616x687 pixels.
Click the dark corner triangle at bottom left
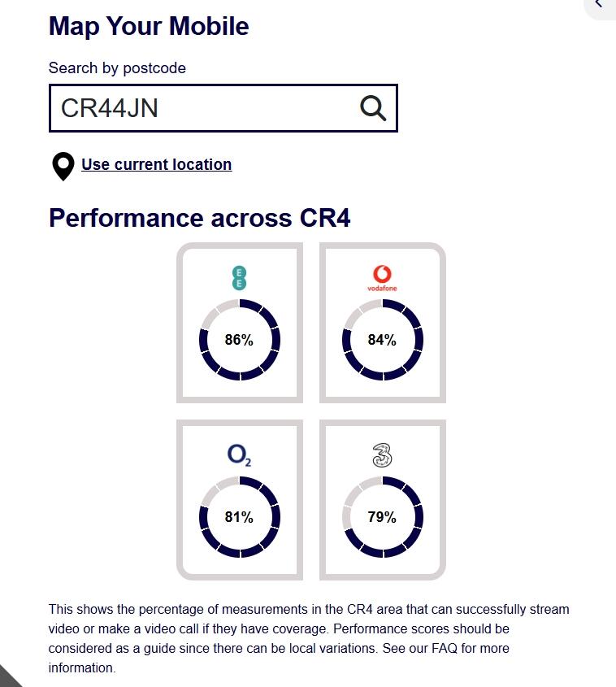[8, 678]
